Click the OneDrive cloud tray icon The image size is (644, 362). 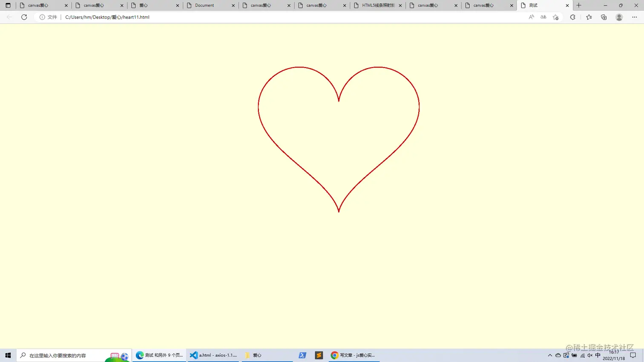tap(558, 355)
